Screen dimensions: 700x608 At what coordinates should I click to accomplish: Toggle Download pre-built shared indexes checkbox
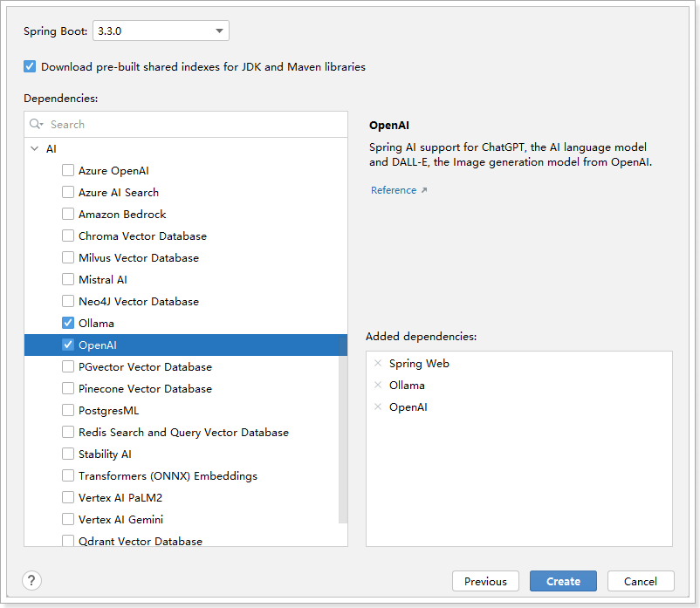point(30,67)
